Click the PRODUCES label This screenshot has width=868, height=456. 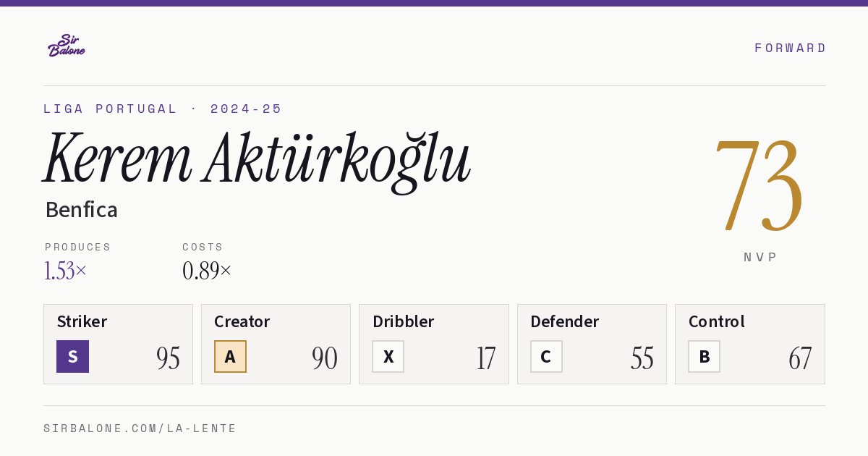coord(78,247)
